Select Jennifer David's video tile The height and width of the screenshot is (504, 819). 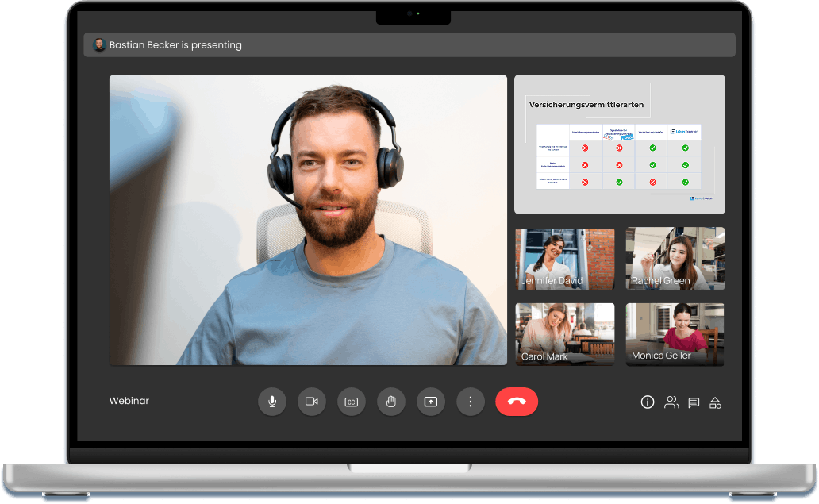click(x=565, y=259)
